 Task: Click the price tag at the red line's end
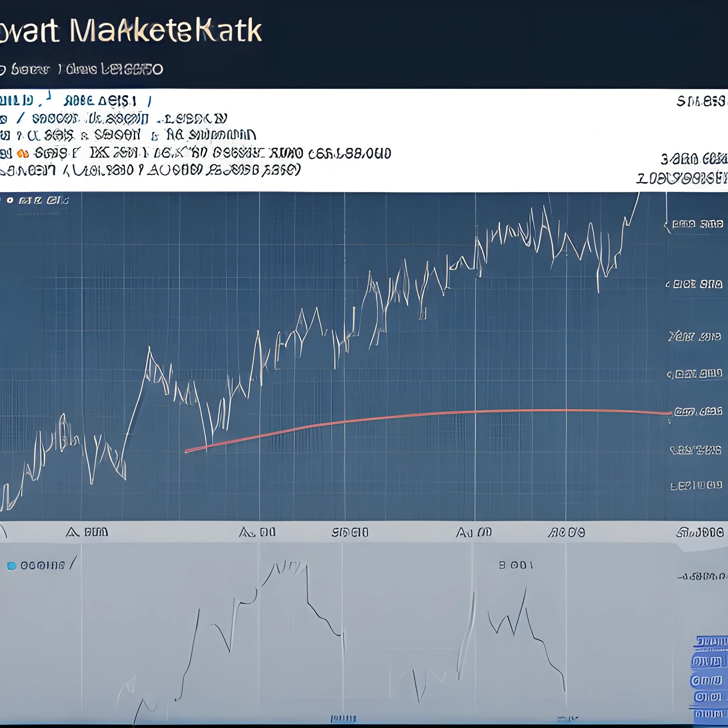click(698, 411)
